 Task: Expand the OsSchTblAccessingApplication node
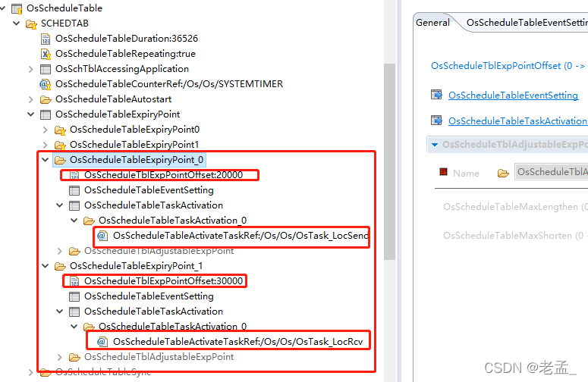31,69
